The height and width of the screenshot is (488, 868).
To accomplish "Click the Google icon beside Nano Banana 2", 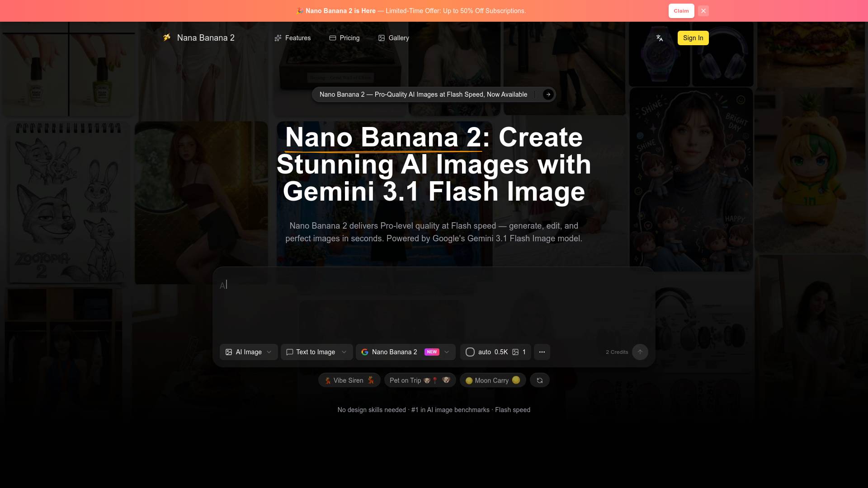I will pos(364,352).
